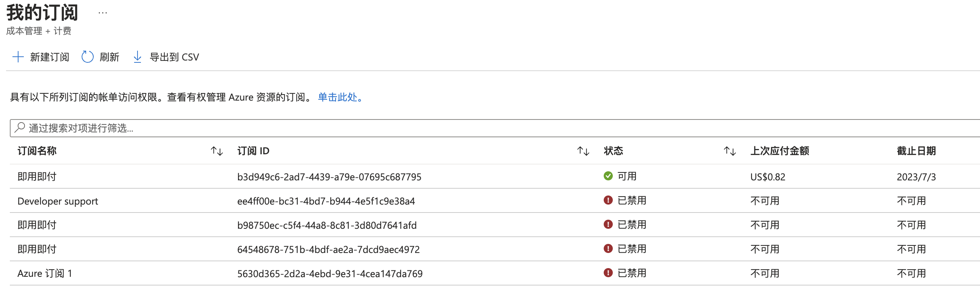
Task: Select ID 5630d365-2d2a-4ebd-9e31-4cea147da769
Action: (x=330, y=273)
